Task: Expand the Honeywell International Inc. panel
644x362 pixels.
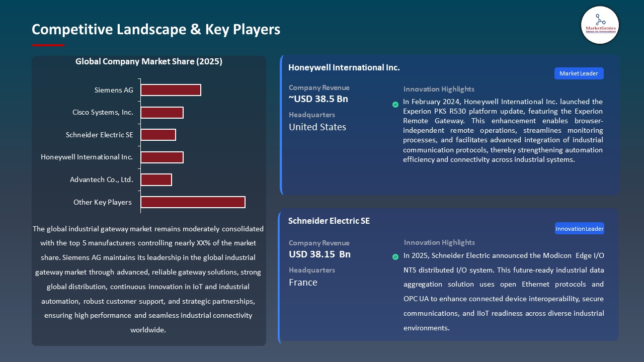Action: click(344, 67)
